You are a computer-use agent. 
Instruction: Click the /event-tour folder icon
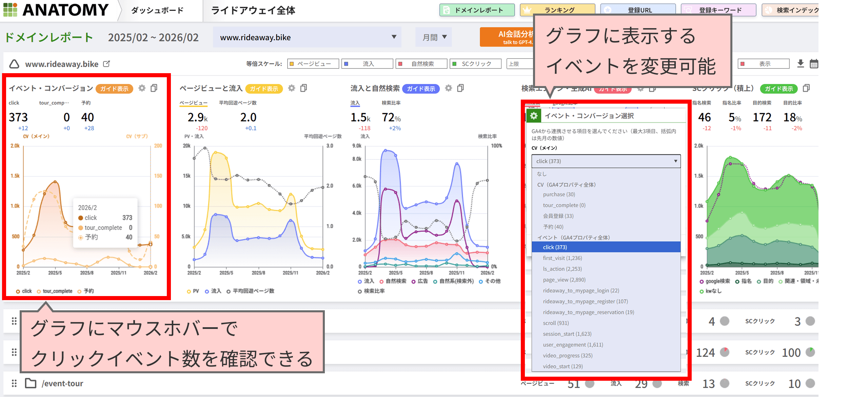(x=31, y=383)
